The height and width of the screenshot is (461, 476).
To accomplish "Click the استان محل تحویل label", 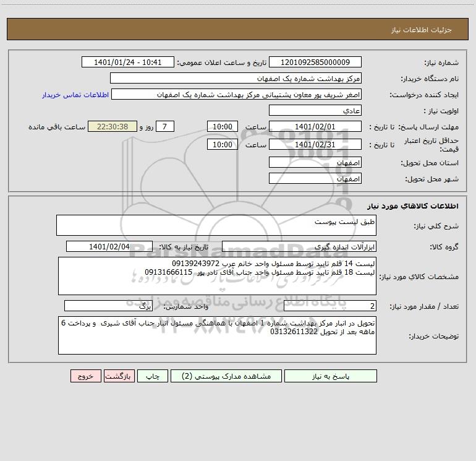I will pos(430,163).
